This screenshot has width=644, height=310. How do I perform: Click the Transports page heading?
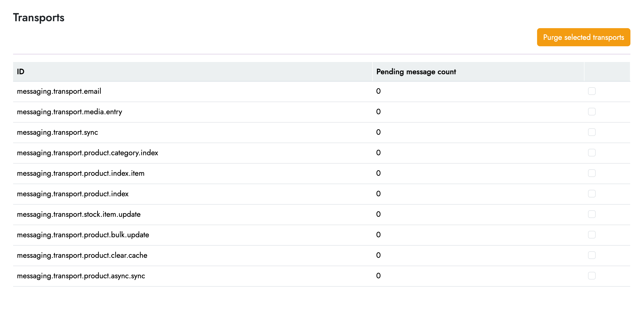coord(39,18)
